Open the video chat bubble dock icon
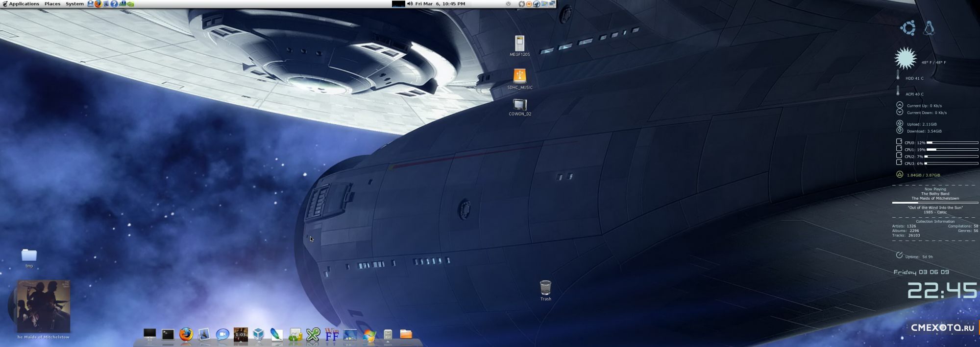The width and height of the screenshot is (980, 347). coord(222,334)
